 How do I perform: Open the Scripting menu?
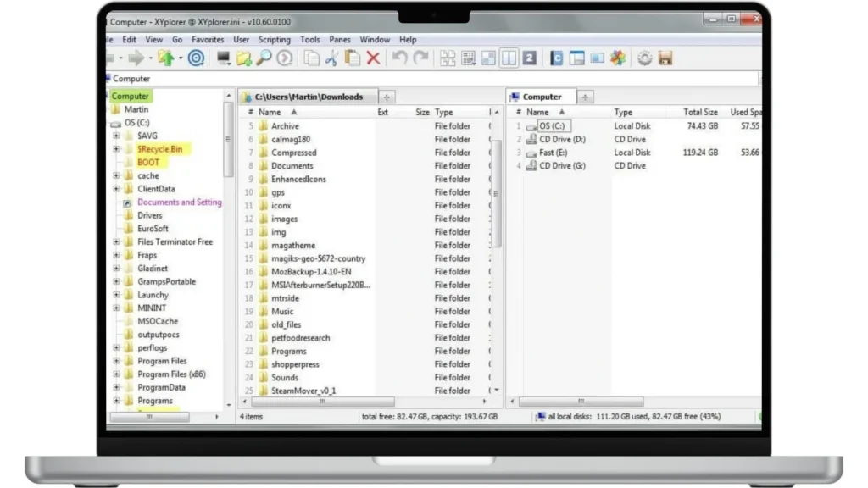pos(274,39)
